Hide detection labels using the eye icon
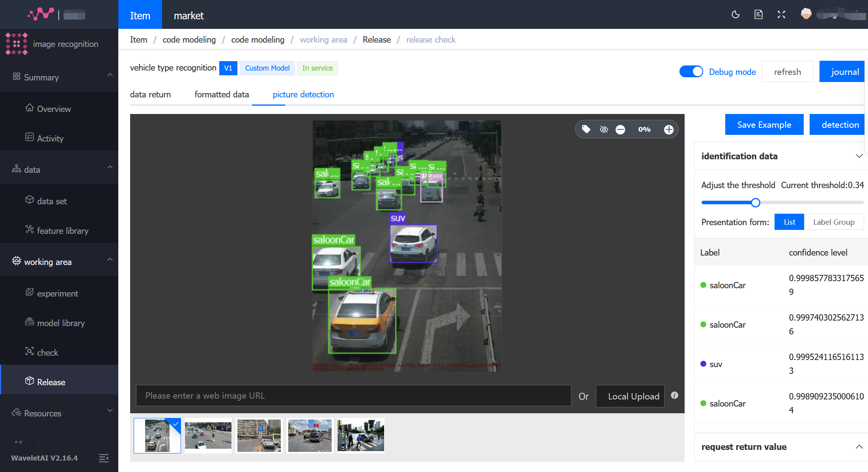This screenshot has height=472, width=868. point(604,129)
